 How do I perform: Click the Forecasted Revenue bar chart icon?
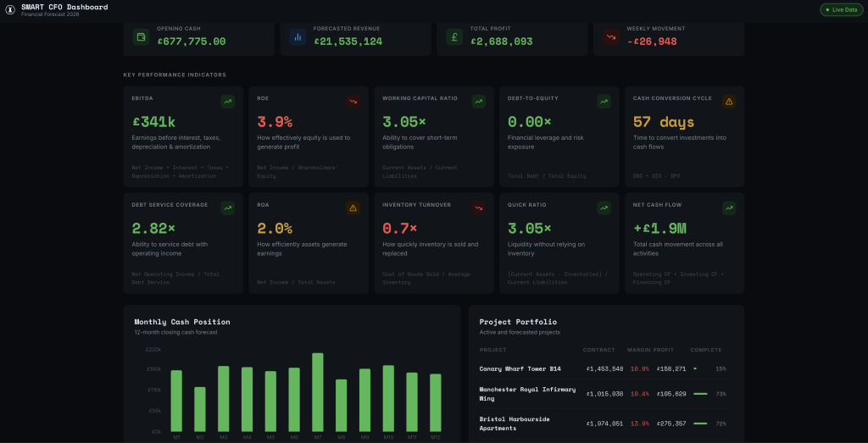tap(298, 37)
